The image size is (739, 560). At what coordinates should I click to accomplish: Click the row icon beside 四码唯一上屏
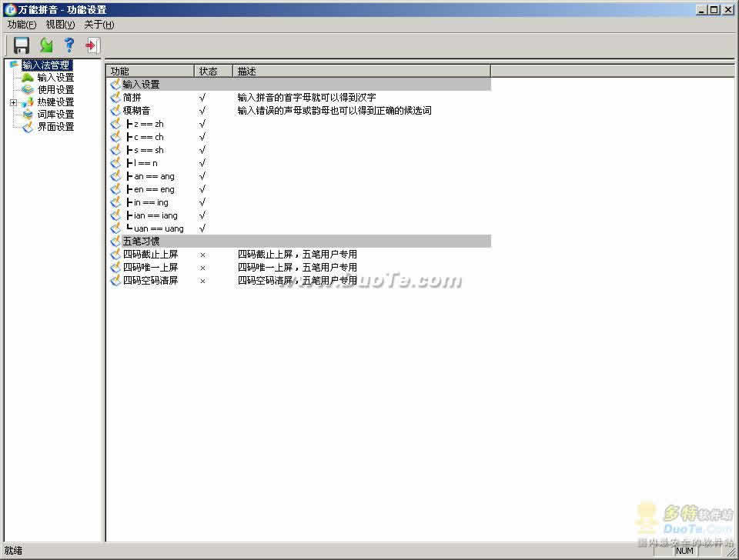(115, 268)
